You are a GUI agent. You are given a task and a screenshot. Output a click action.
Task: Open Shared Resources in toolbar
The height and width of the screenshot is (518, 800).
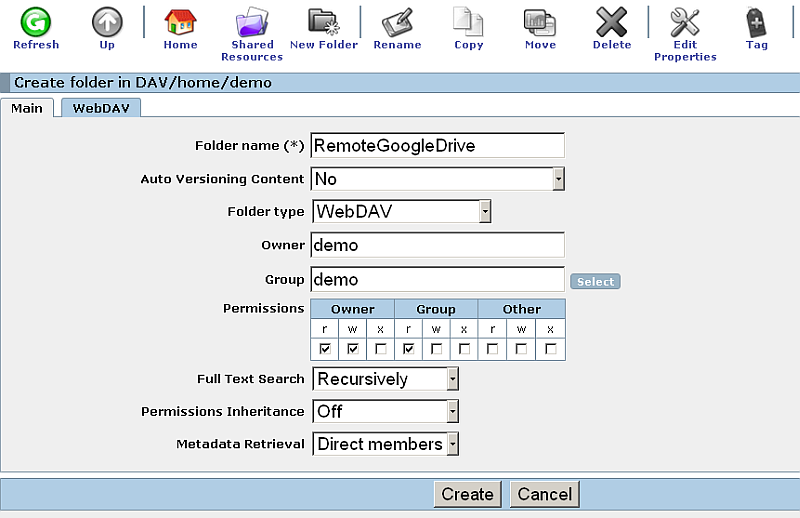point(252,22)
